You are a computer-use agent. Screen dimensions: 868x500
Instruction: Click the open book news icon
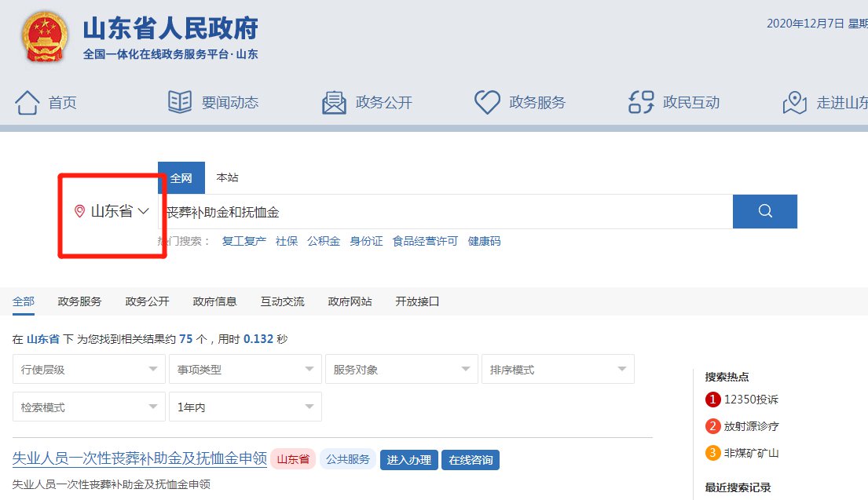click(x=180, y=102)
